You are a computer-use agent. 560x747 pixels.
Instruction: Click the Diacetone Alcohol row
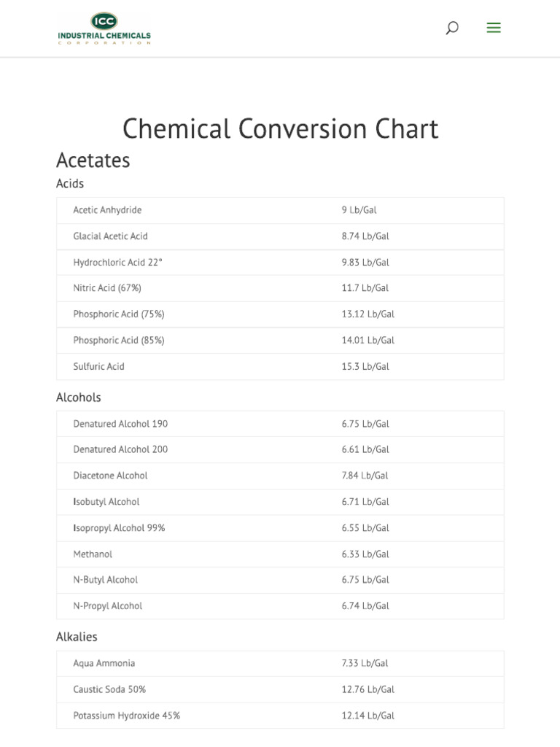point(111,476)
